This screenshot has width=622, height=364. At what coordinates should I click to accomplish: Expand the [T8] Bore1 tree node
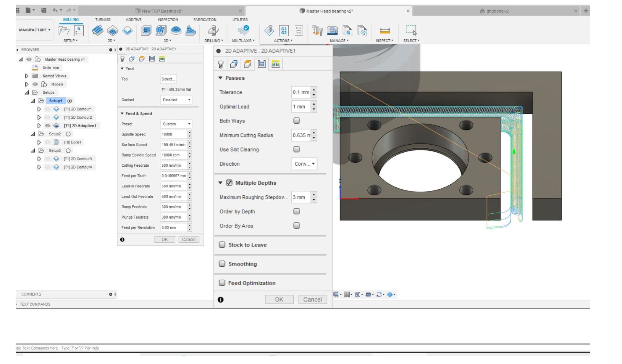[x=39, y=142]
